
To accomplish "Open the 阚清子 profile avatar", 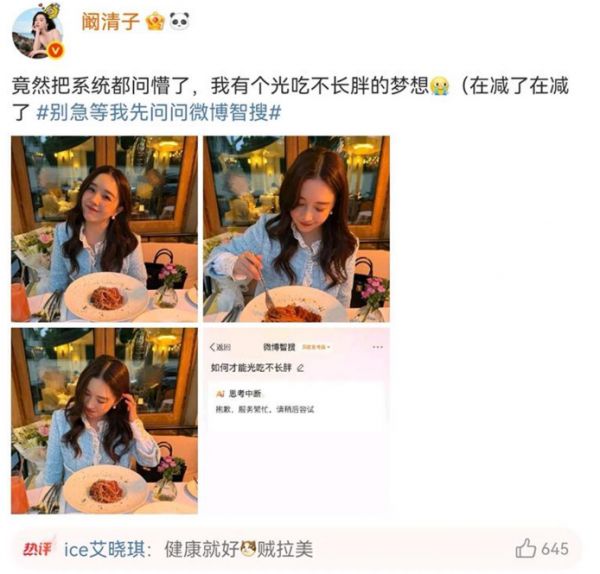I will [x=37, y=33].
